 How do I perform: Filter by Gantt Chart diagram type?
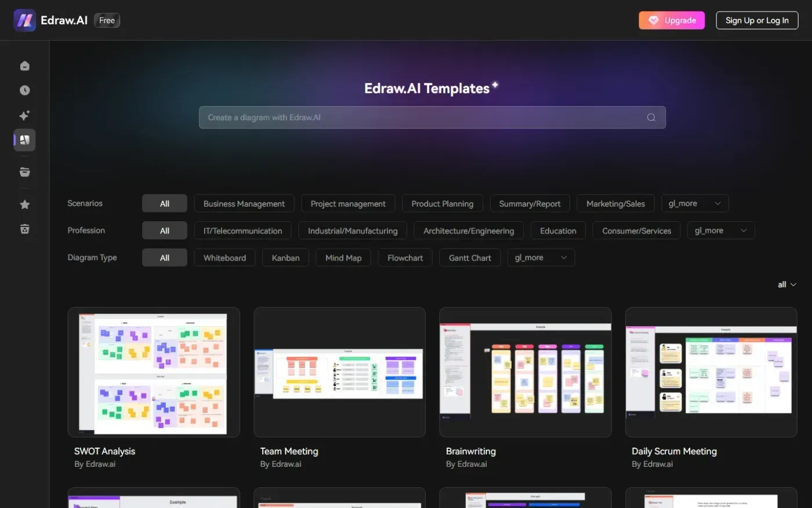pyautogui.click(x=470, y=258)
